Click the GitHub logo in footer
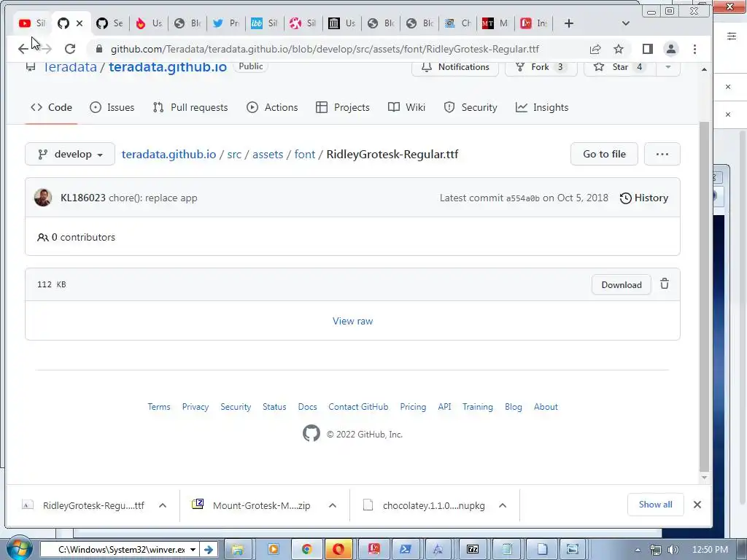The image size is (747, 560). (311, 433)
